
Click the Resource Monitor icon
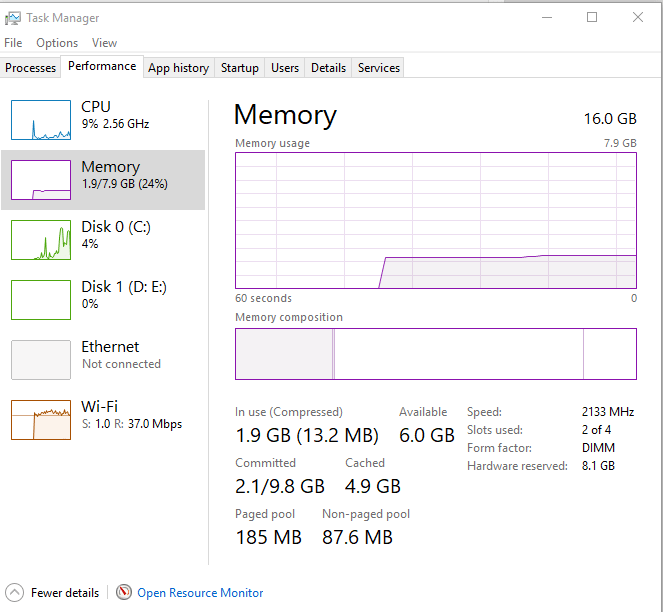click(x=124, y=593)
